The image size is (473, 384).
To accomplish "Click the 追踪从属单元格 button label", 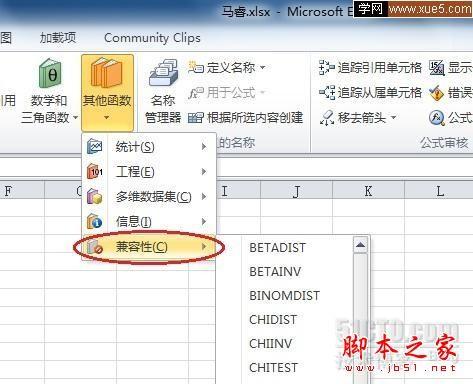I will 380,92.
